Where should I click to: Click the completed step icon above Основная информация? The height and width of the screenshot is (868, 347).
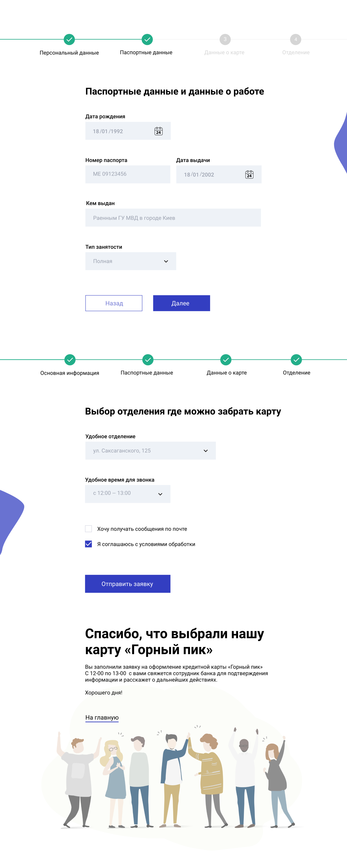coord(70,360)
